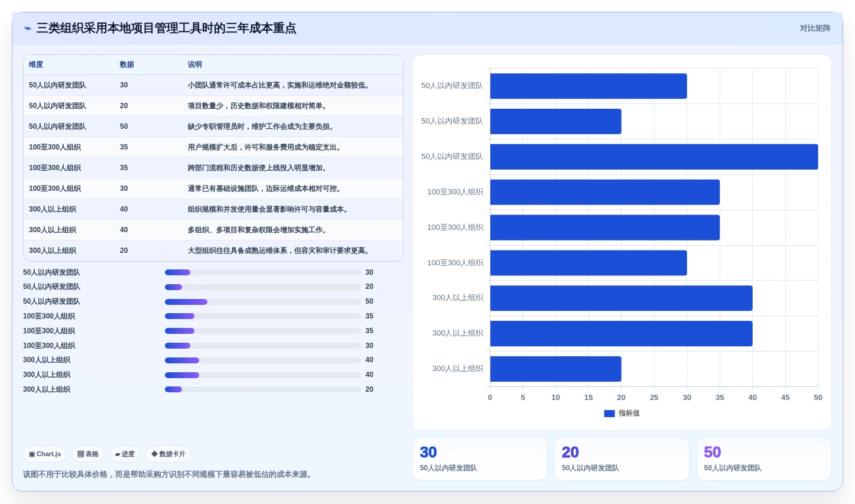This screenshot has height=504, width=855.
Task: Click the 45 tick on the chart x-axis
Action: [785, 398]
